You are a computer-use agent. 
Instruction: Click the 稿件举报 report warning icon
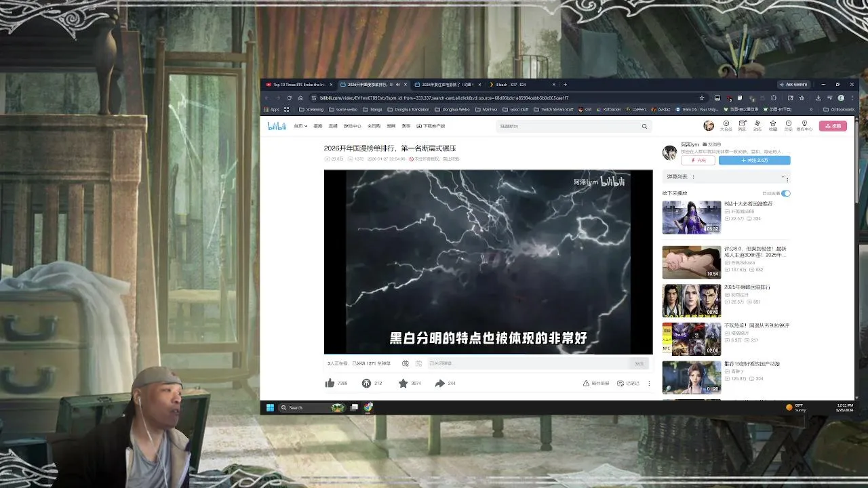click(x=586, y=384)
